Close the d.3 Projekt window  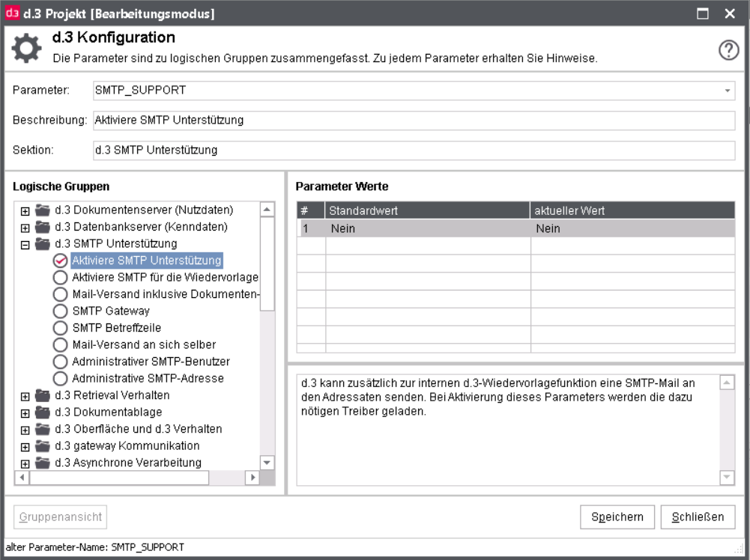coord(730,13)
